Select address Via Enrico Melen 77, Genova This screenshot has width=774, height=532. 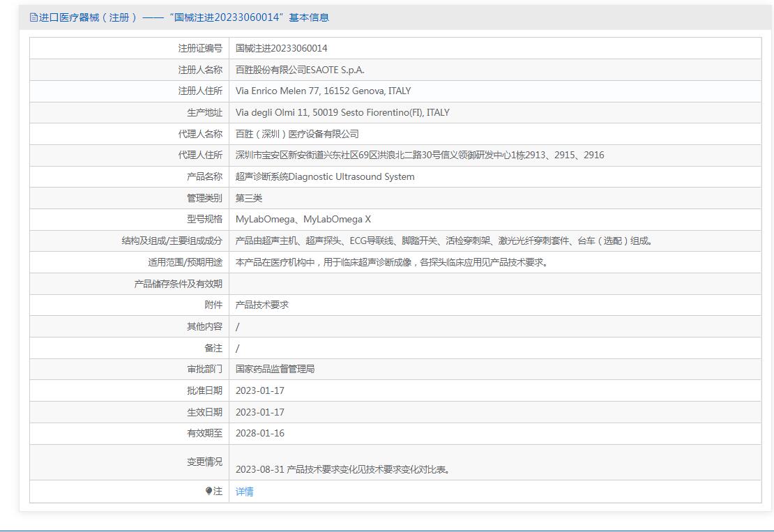324,91
